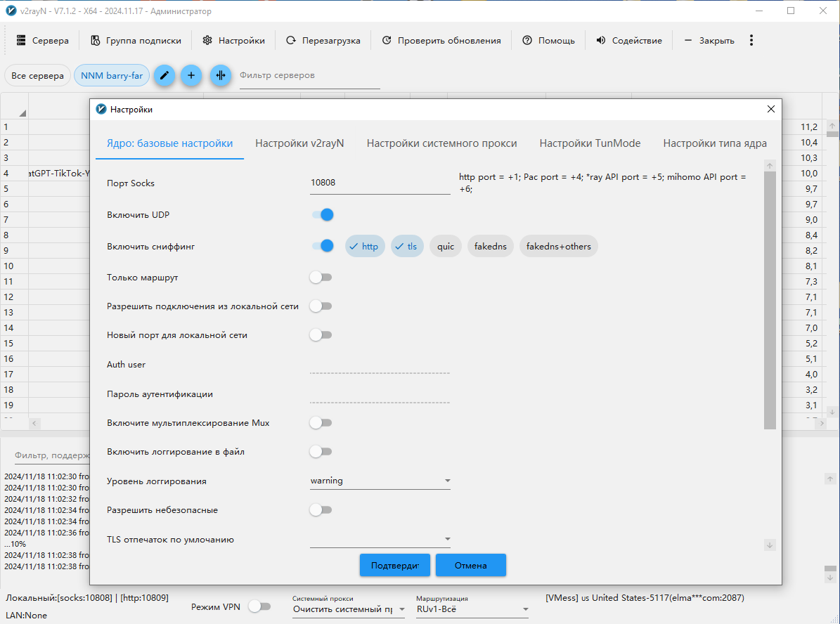Expand the Уровень логгирования warning dropdown
The height and width of the screenshot is (624, 840).
(447, 481)
